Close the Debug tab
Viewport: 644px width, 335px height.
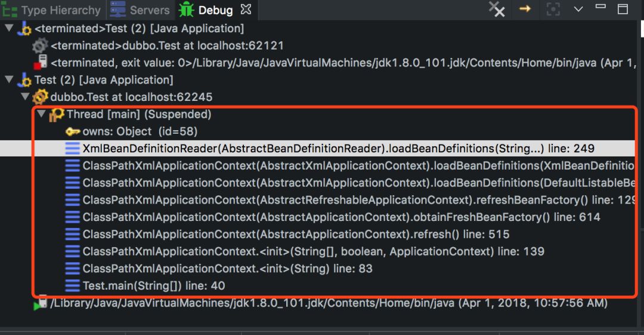246,10
